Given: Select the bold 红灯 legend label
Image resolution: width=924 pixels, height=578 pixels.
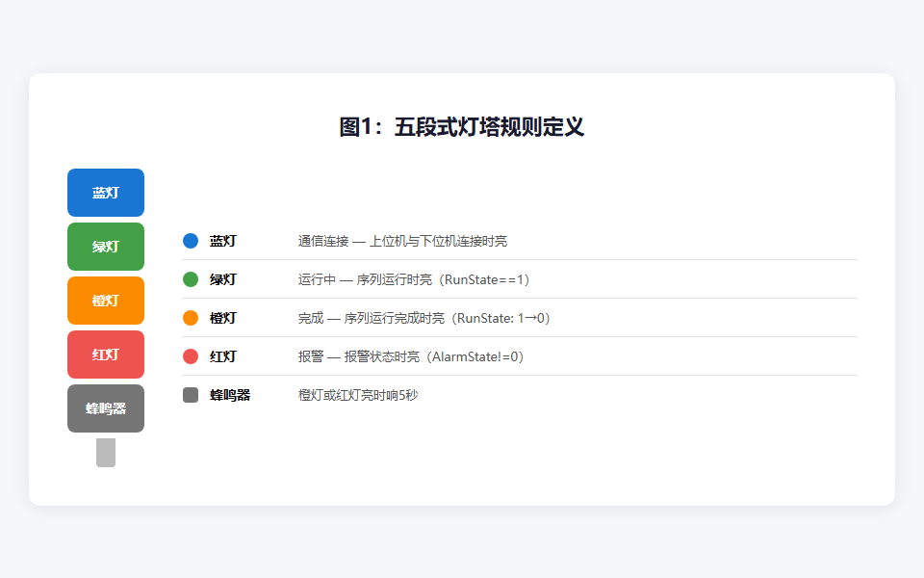Looking at the screenshot, I should pyautogui.click(x=222, y=356).
